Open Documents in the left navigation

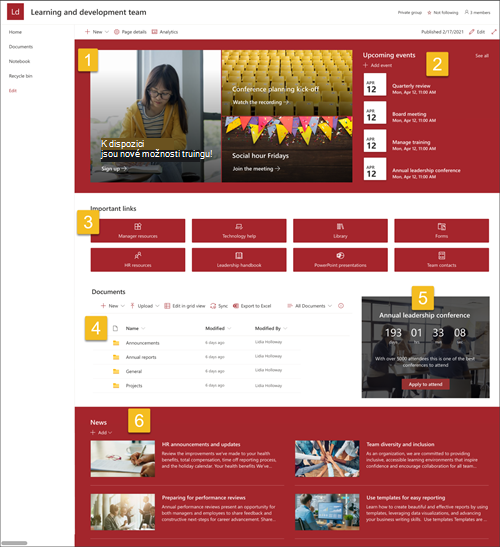tap(21, 47)
